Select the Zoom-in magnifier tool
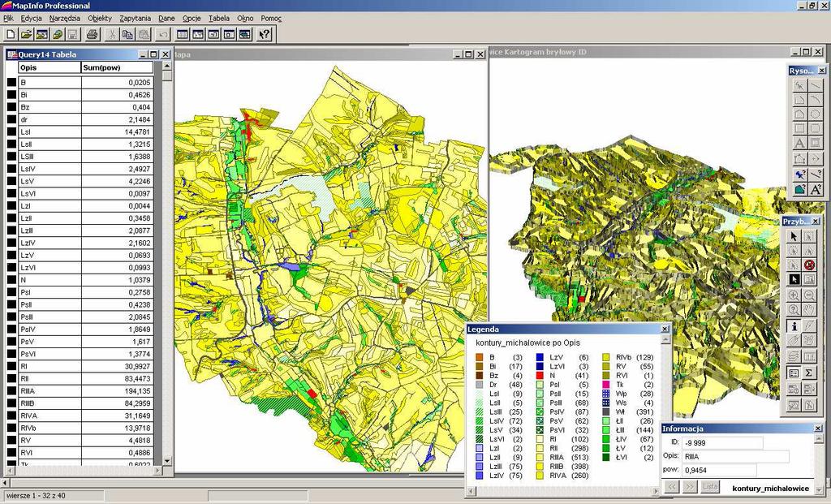Viewport: 831px width, 504px height. [x=794, y=295]
